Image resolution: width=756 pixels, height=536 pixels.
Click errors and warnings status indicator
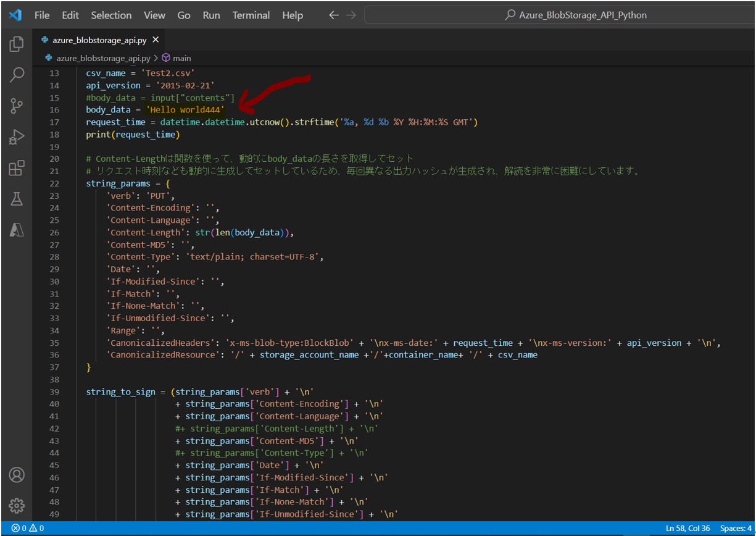click(x=27, y=529)
